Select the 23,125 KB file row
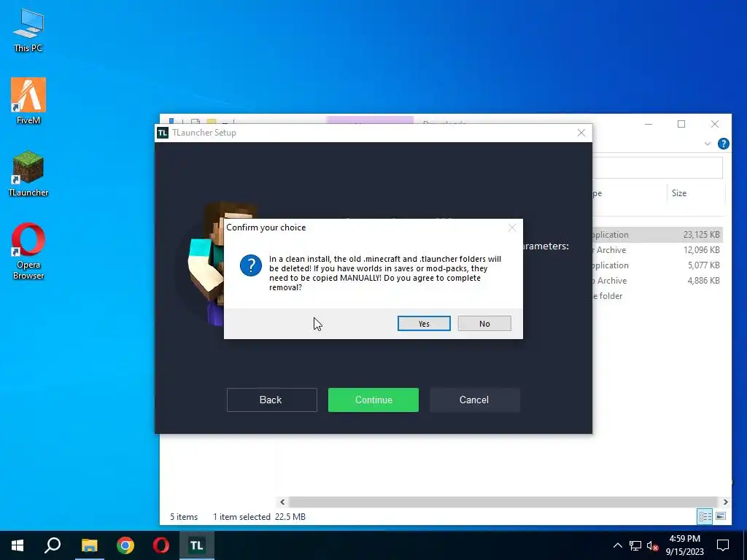747x560 pixels. [x=657, y=235]
